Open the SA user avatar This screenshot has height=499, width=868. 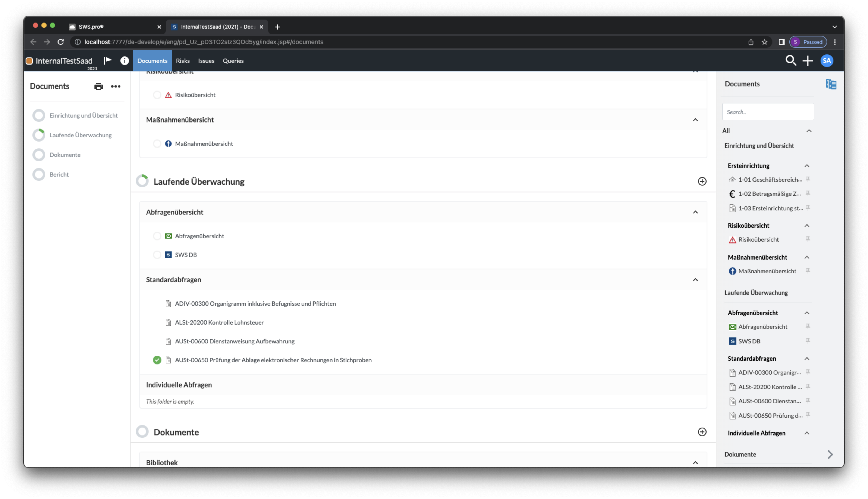827,61
